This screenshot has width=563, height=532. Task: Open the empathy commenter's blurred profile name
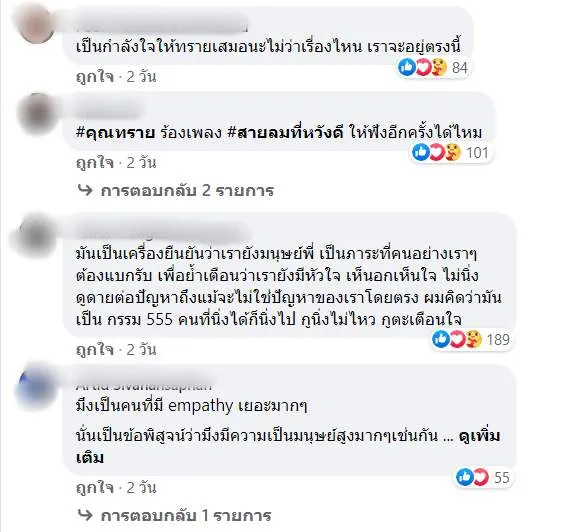[x=144, y=384]
